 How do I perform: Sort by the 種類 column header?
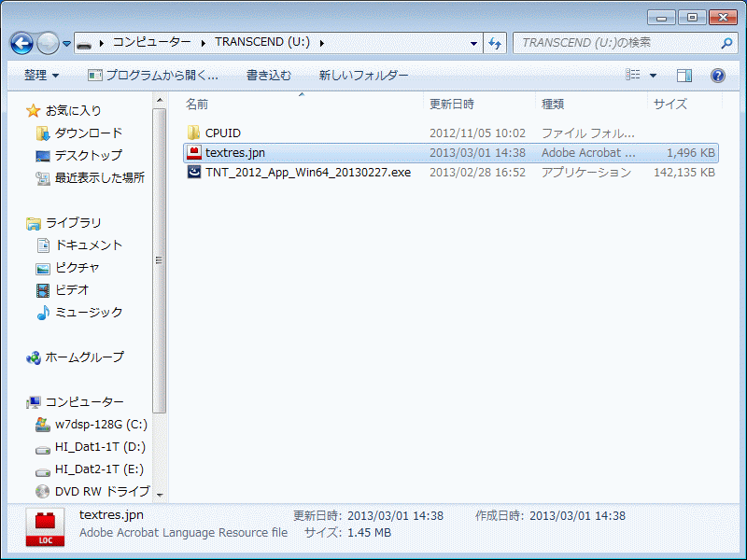553,105
